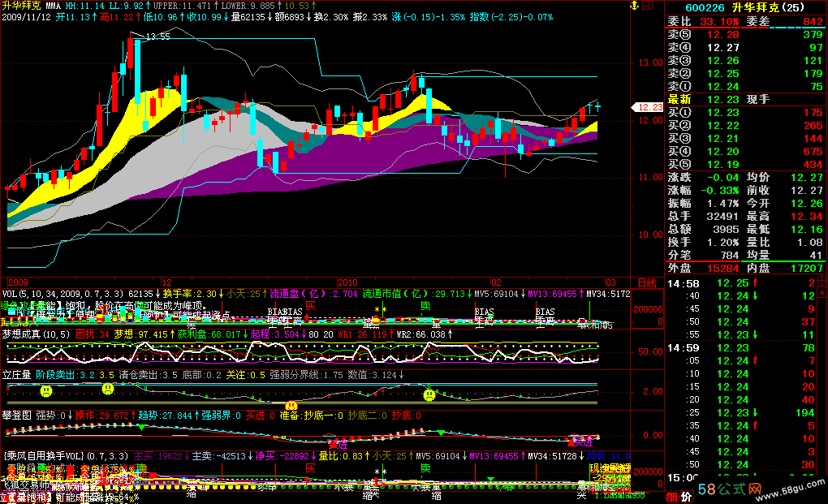Click the leftmost sad-face marker in 立庄量 panel
The image size is (828, 504).
tap(46, 391)
